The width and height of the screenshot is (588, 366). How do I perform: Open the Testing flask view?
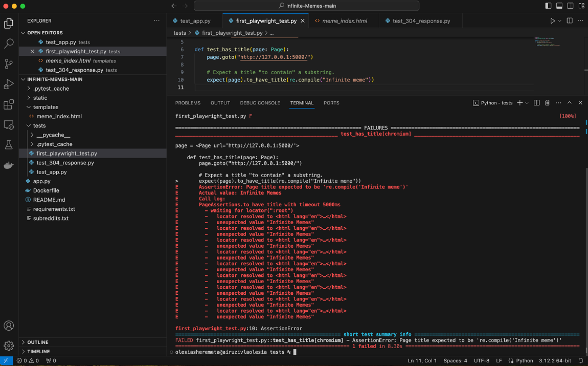[8, 145]
